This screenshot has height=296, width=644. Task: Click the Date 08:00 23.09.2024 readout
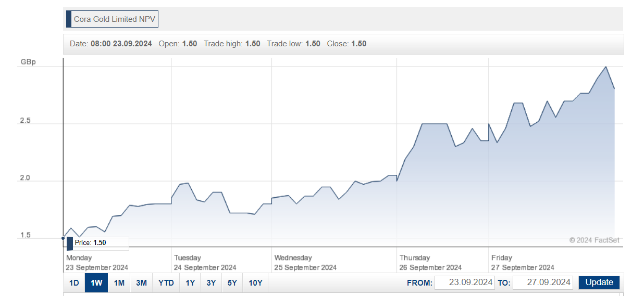tap(111, 44)
